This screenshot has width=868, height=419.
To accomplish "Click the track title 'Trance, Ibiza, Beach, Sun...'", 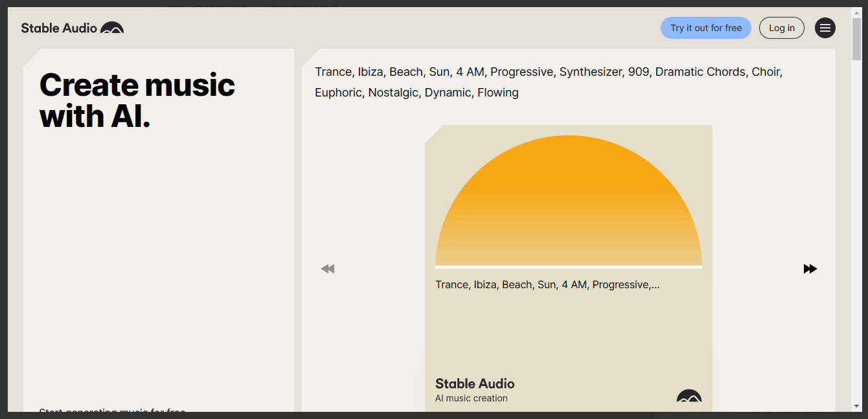I will [546, 284].
